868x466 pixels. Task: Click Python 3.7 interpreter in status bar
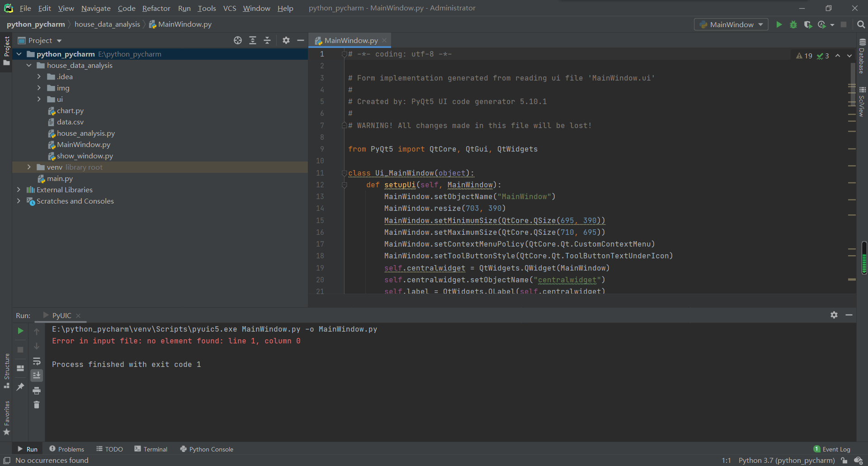(x=786, y=460)
